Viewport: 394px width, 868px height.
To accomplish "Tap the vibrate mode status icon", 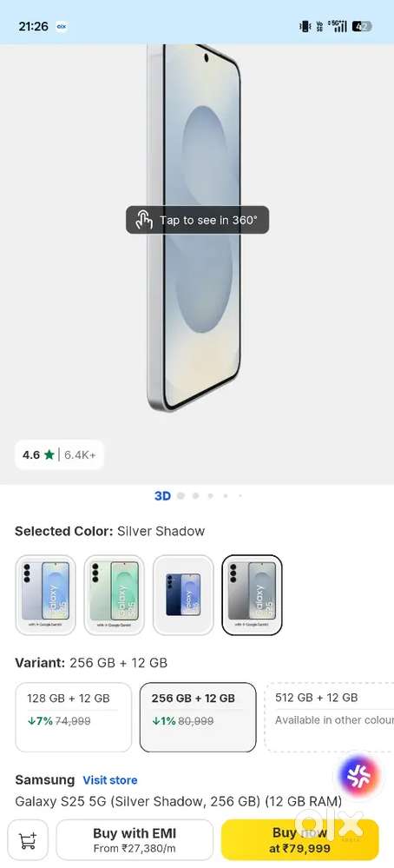I will pos(305,26).
